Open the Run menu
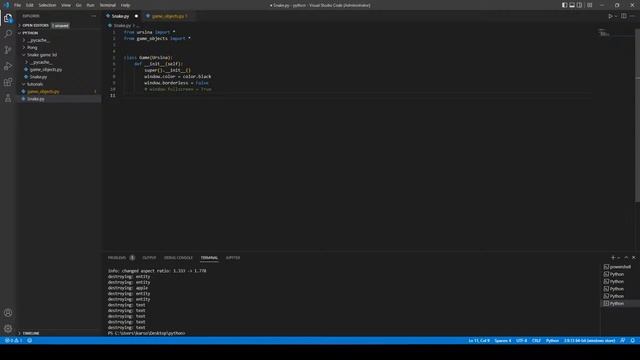 click(90, 5)
